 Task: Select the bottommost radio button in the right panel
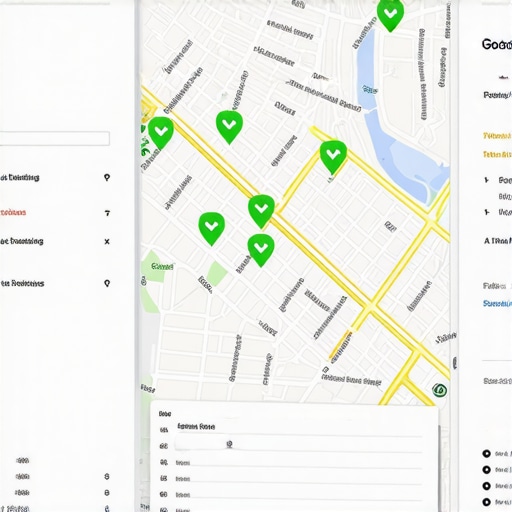point(486,502)
